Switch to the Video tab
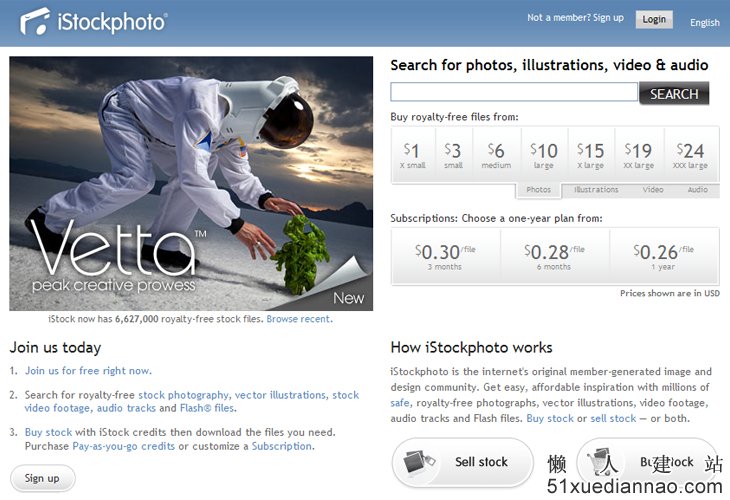The width and height of the screenshot is (730, 500). [x=653, y=189]
